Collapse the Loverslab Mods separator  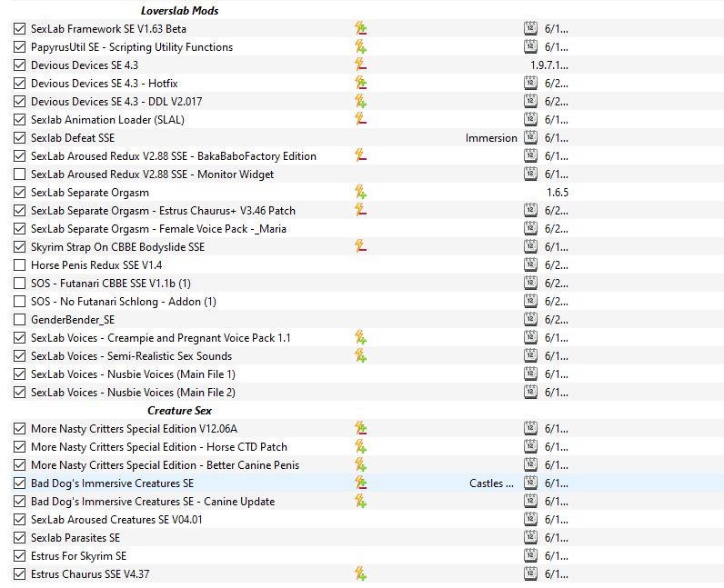point(179,11)
